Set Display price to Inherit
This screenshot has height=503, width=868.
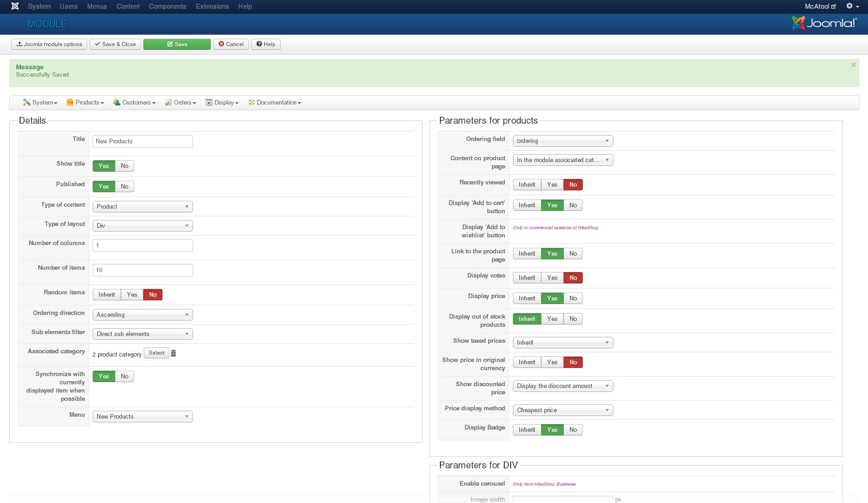click(x=527, y=298)
